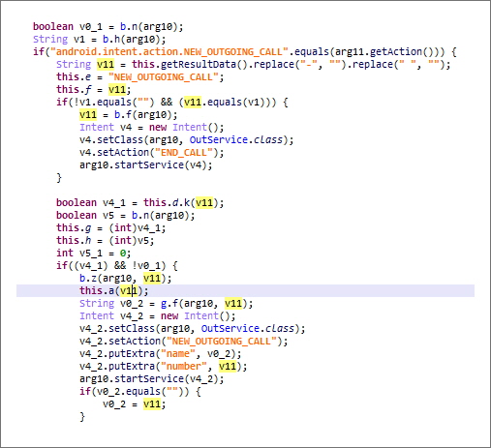Click OutService.class in the v4.setClass line
Screen dimensions: 491x448
tap(236, 139)
